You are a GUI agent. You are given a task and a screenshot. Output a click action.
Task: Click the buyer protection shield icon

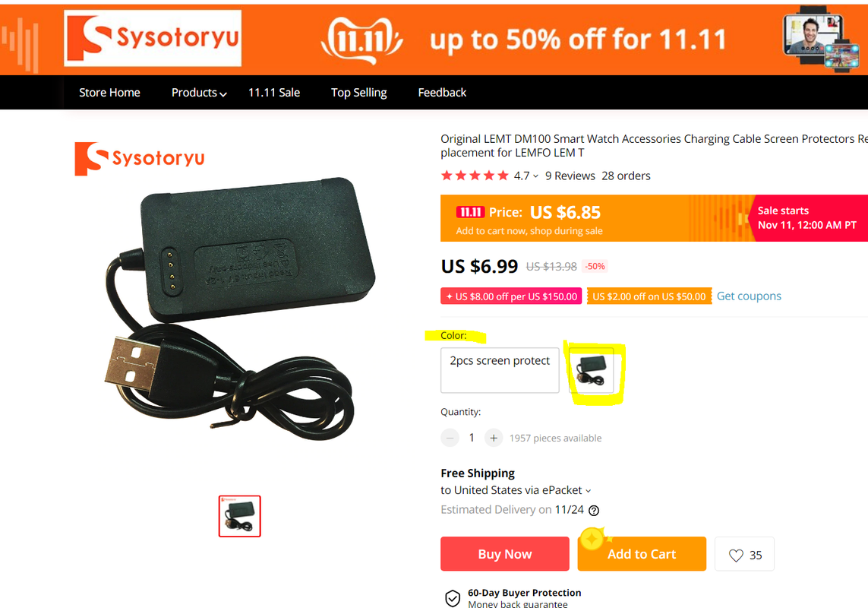(x=453, y=598)
